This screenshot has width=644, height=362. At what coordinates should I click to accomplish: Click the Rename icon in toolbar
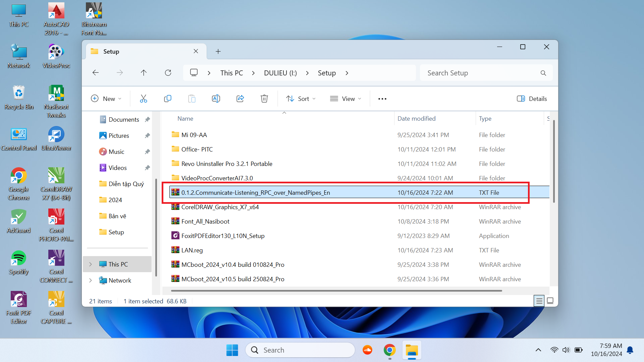[x=216, y=99]
